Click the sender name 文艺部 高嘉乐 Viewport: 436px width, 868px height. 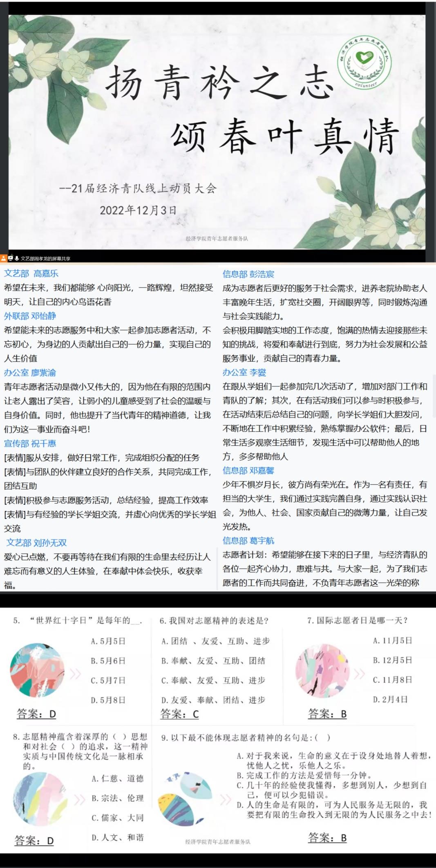(x=31, y=274)
